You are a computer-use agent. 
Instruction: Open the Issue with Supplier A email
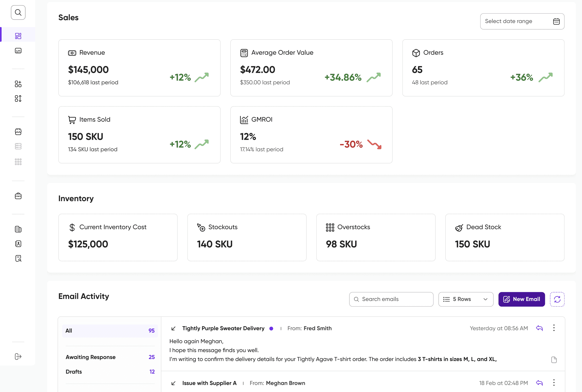[x=209, y=383]
